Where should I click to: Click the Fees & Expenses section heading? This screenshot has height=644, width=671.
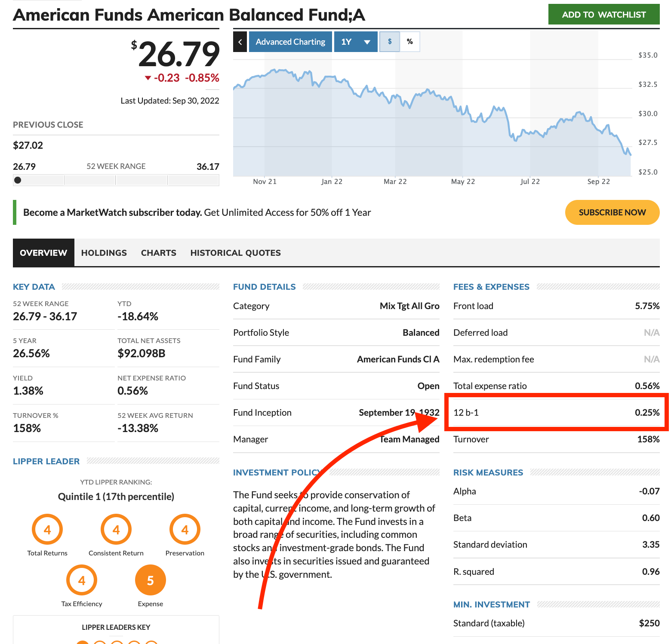491,287
